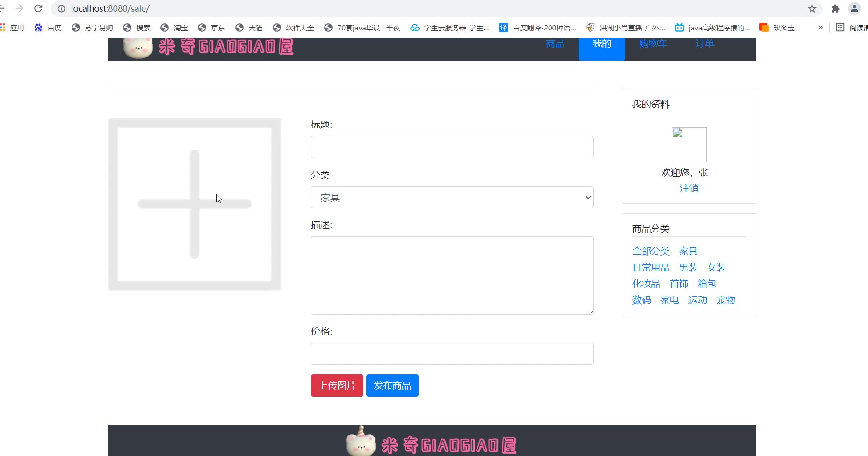Open the 软件大全 bookmark
The height and width of the screenshot is (456, 868).
293,28
